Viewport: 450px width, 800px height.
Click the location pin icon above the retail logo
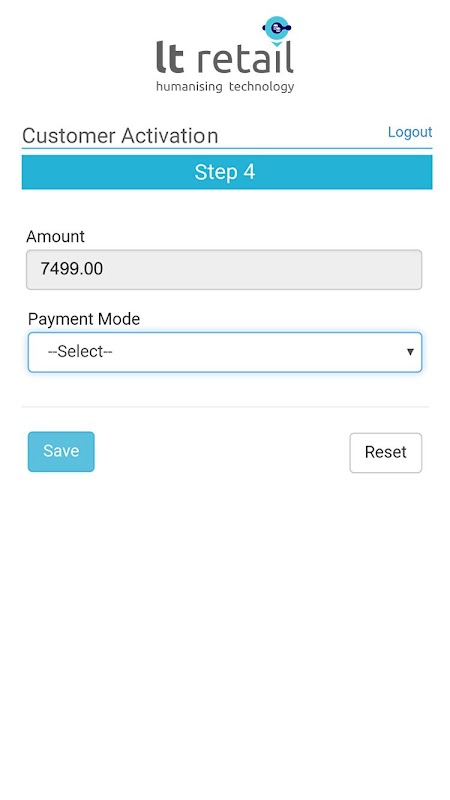[x=277, y=30]
